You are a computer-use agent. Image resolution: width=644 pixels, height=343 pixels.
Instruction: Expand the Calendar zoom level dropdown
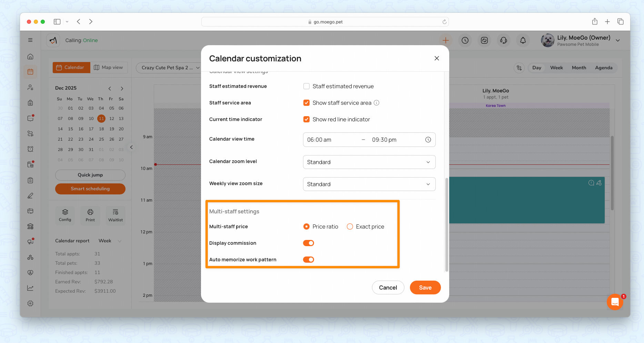[x=369, y=162]
